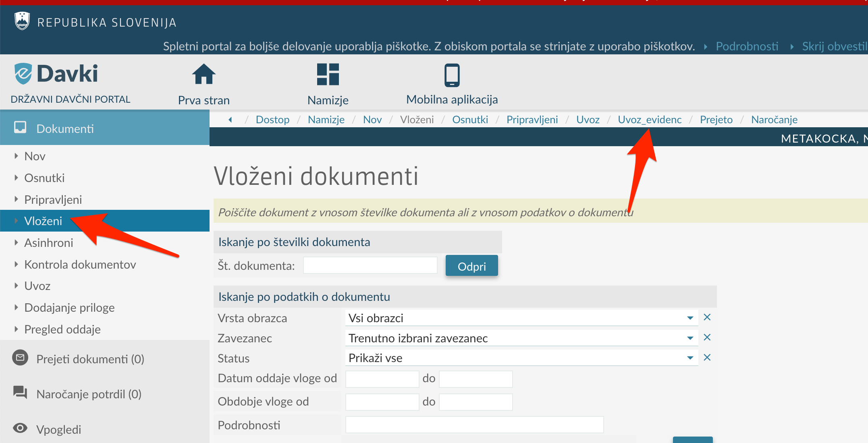This screenshot has width=868, height=443.
Task: Clear the Vrsta obrazca selection with X
Action: pos(707,317)
